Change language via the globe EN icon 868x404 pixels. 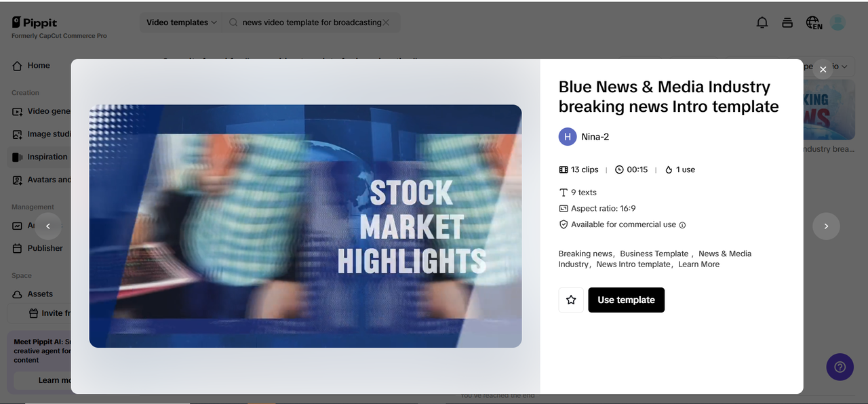tap(814, 23)
